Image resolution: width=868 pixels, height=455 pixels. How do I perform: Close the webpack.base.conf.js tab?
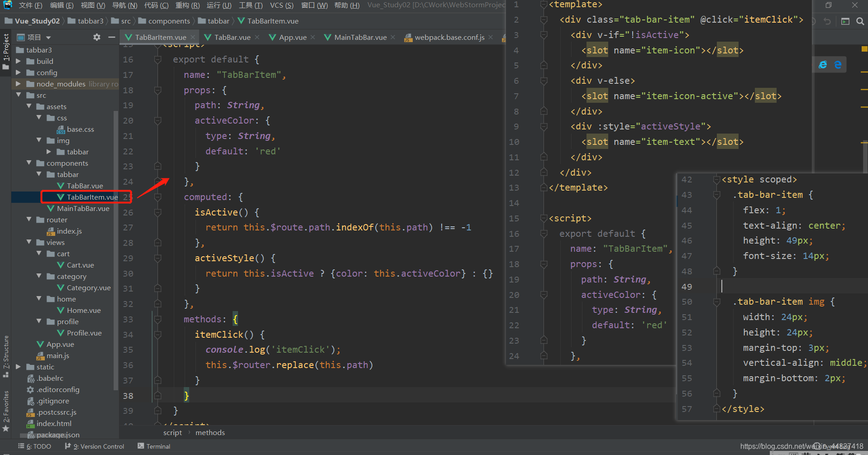(491, 37)
